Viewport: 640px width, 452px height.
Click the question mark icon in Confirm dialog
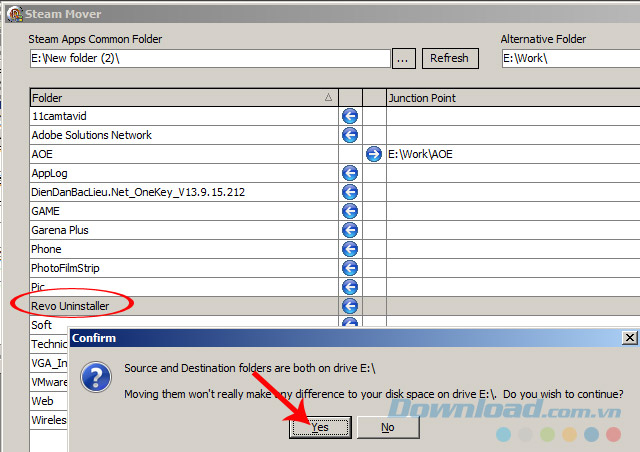(x=96, y=377)
